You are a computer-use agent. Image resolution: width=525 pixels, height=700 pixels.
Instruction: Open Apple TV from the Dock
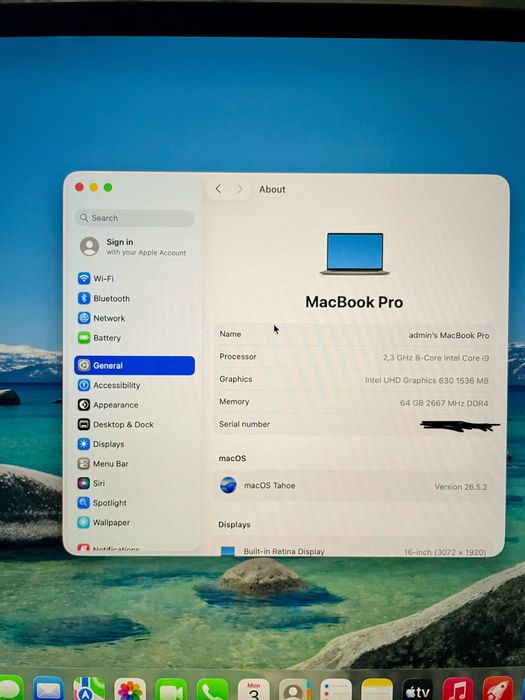[x=417, y=689]
